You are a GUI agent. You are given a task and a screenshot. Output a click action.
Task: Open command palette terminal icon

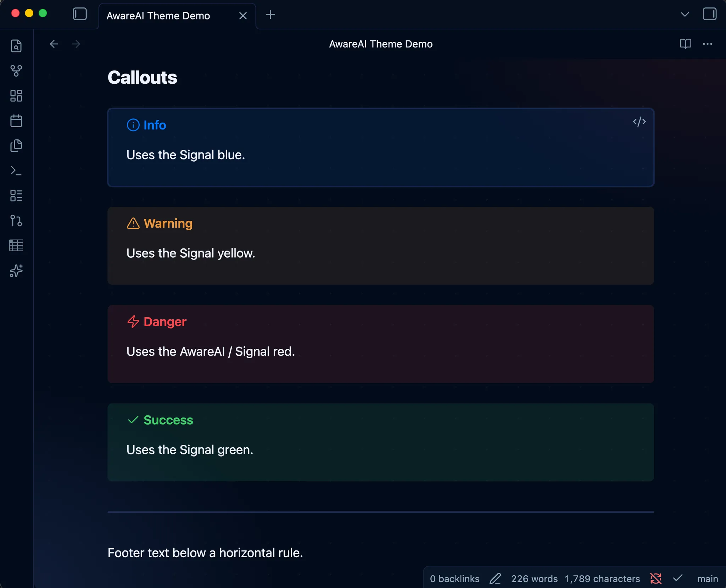[x=16, y=171]
